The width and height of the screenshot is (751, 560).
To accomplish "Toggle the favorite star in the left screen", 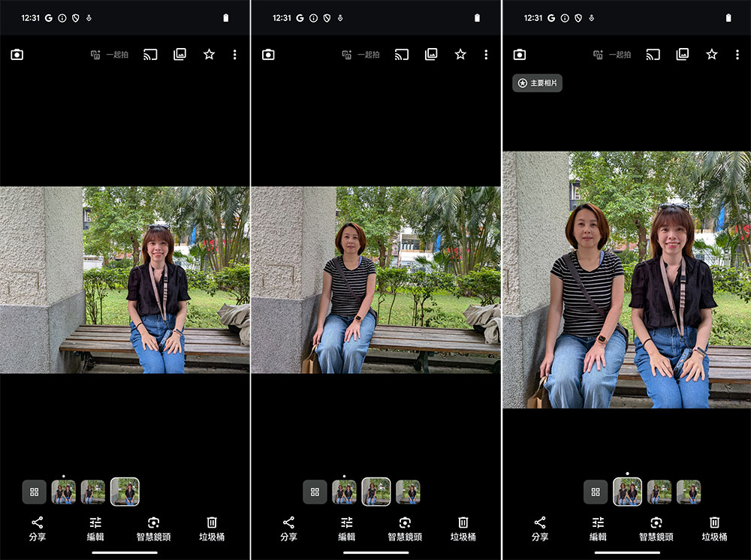I will point(209,55).
